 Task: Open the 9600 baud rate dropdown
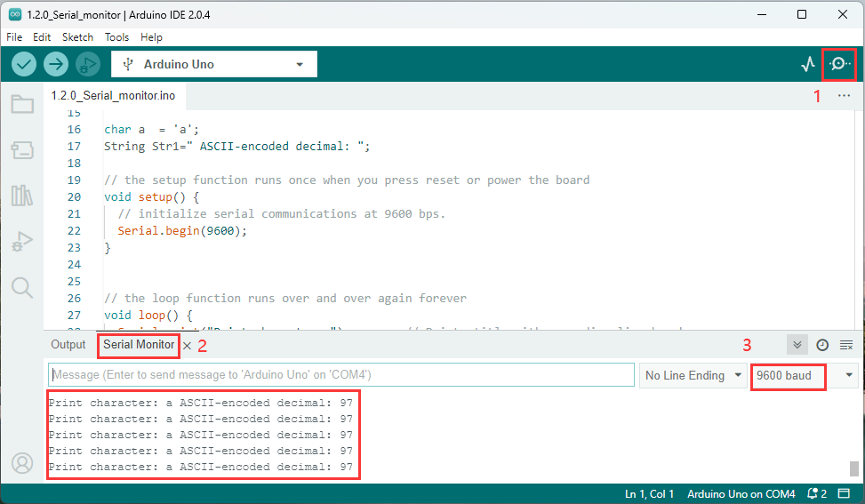(805, 375)
